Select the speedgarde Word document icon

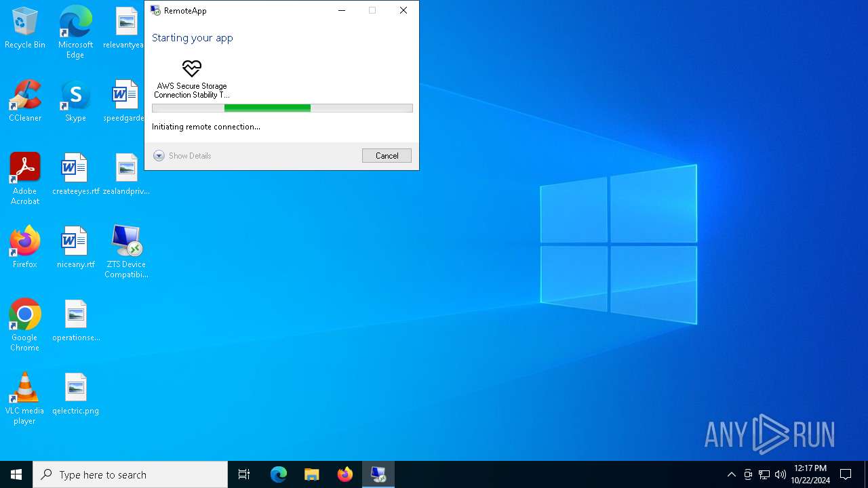tap(126, 102)
